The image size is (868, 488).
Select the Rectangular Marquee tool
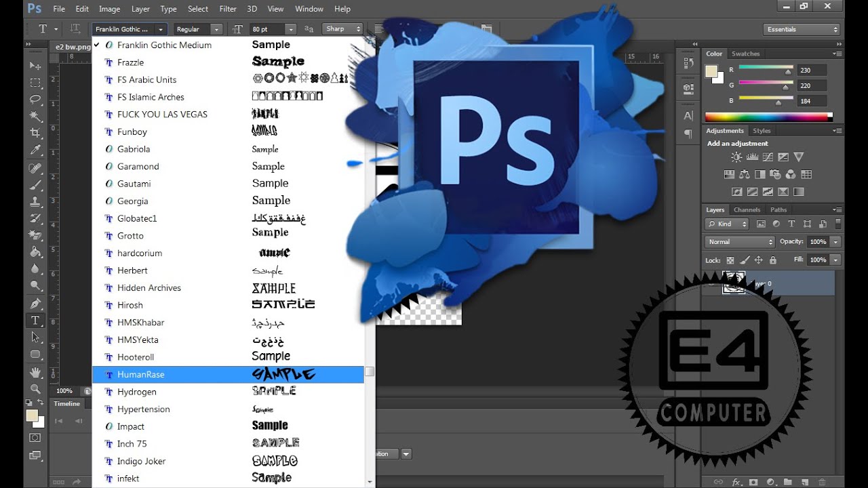click(x=35, y=83)
